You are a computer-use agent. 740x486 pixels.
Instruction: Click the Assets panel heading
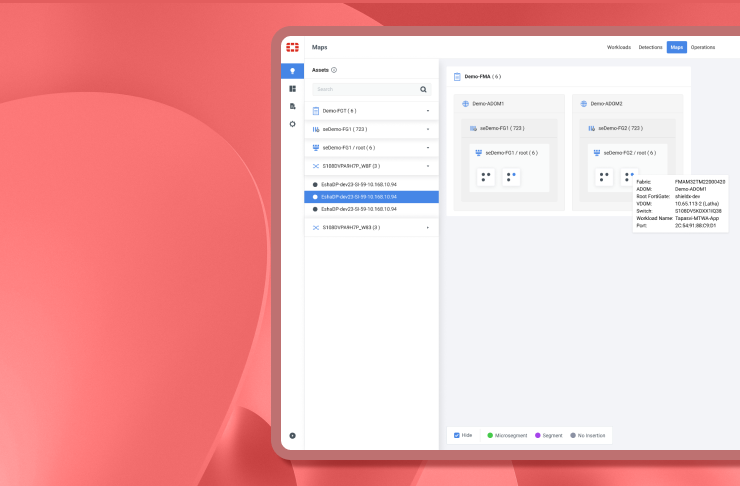pyautogui.click(x=320, y=70)
